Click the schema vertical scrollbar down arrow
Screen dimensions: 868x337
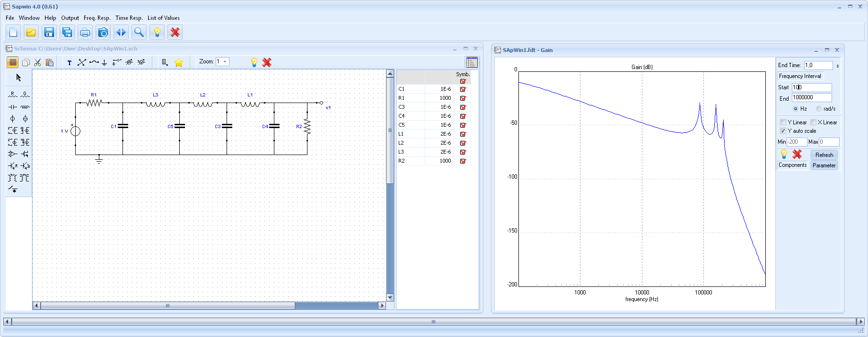pyautogui.click(x=390, y=297)
